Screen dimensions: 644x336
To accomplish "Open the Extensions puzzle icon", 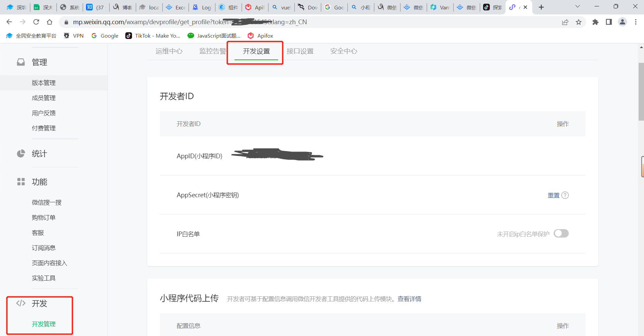I will [x=595, y=22].
